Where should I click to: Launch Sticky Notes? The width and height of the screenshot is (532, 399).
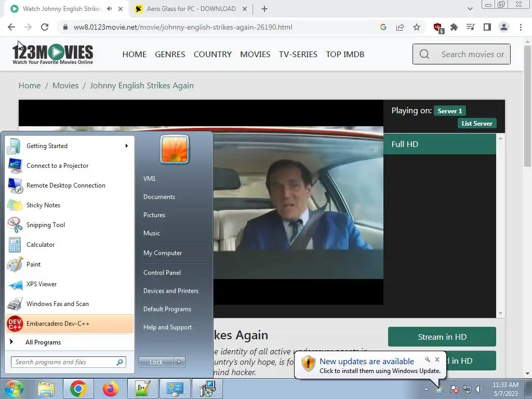(70, 205)
